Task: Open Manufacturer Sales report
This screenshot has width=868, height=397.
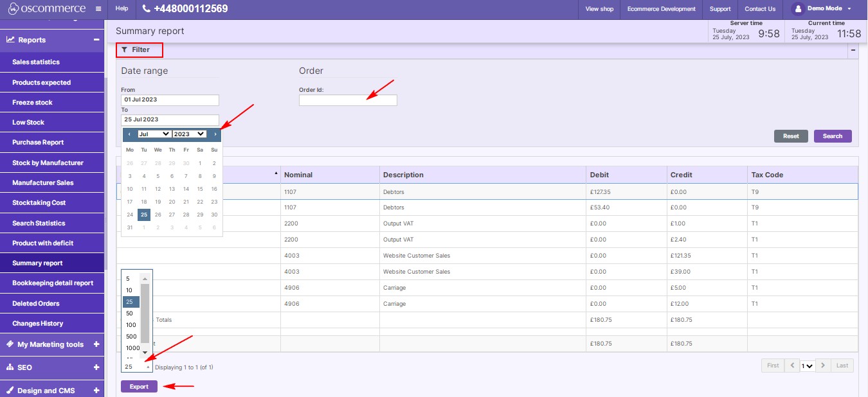Action: point(52,182)
